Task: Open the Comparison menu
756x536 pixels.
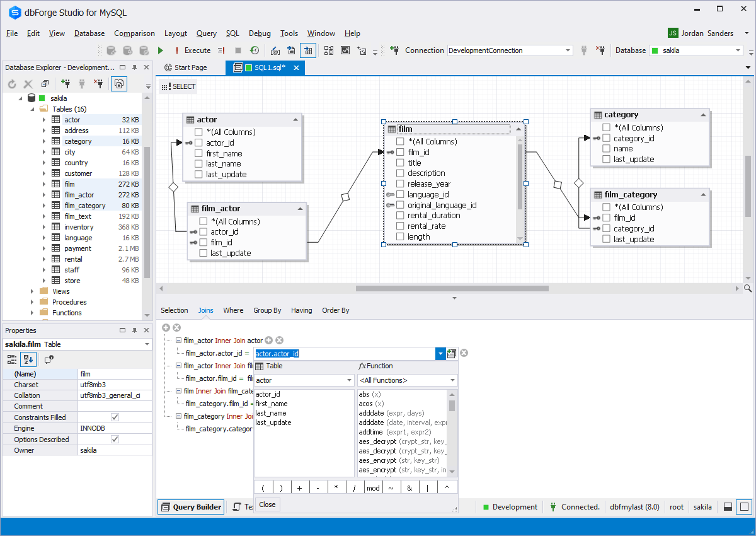Action: click(134, 33)
